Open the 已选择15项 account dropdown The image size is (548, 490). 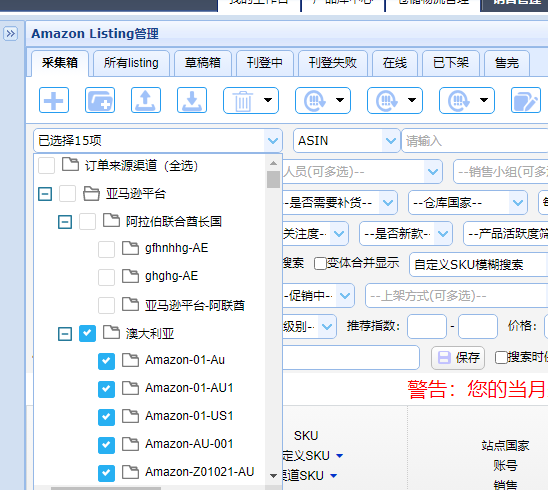tap(158, 140)
